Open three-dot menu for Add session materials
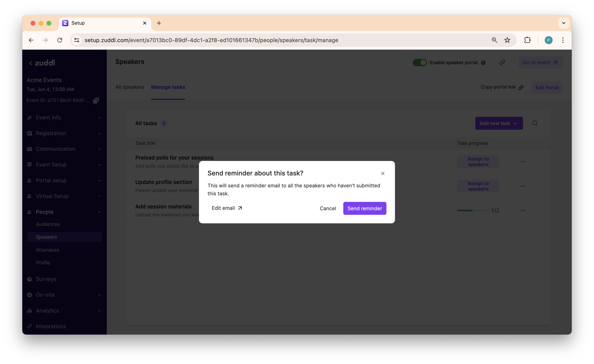Image resolution: width=594 pixels, height=364 pixels. pyautogui.click(x=523, y=211)
